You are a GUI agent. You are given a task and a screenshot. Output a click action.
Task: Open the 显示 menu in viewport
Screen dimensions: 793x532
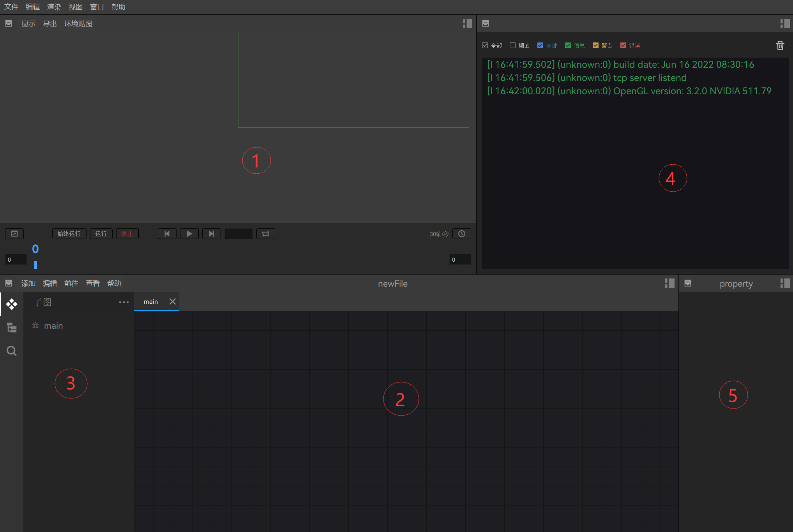point(28,24)
